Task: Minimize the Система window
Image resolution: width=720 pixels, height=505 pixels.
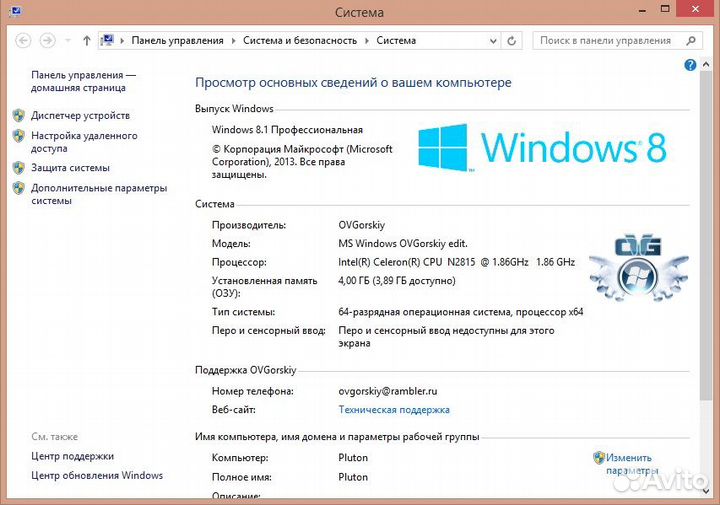Action: point(642,10)
